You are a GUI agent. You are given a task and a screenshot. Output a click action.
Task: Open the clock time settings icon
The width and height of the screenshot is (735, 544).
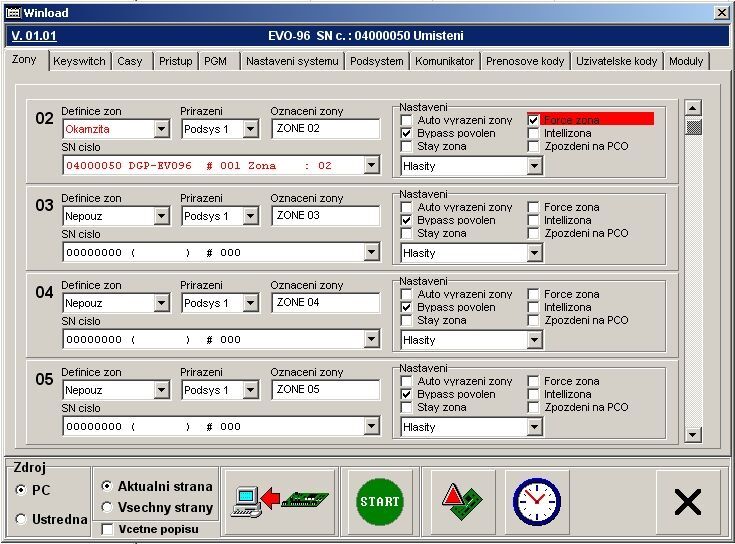pyautogui.click(x=536, y=501)
